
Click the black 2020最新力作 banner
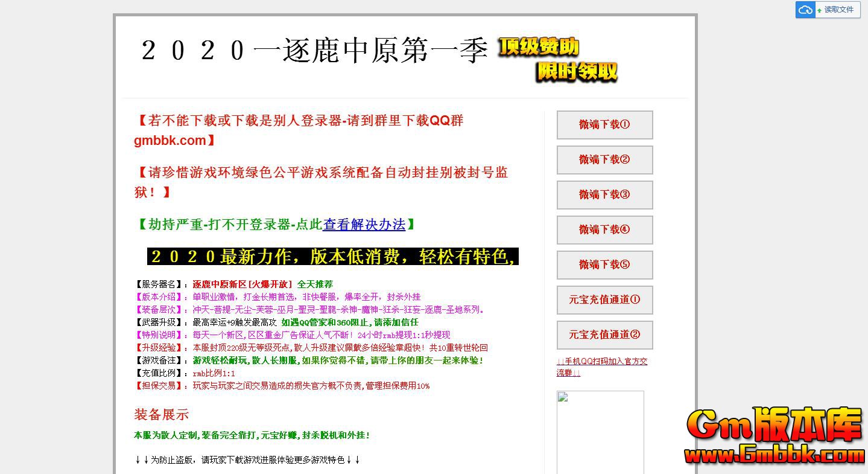tap(331, 256)
